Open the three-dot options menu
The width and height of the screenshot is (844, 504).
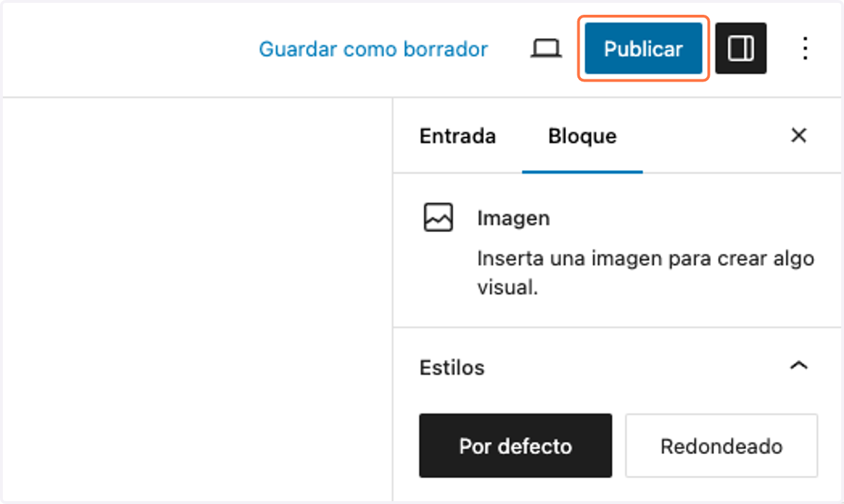805,49
